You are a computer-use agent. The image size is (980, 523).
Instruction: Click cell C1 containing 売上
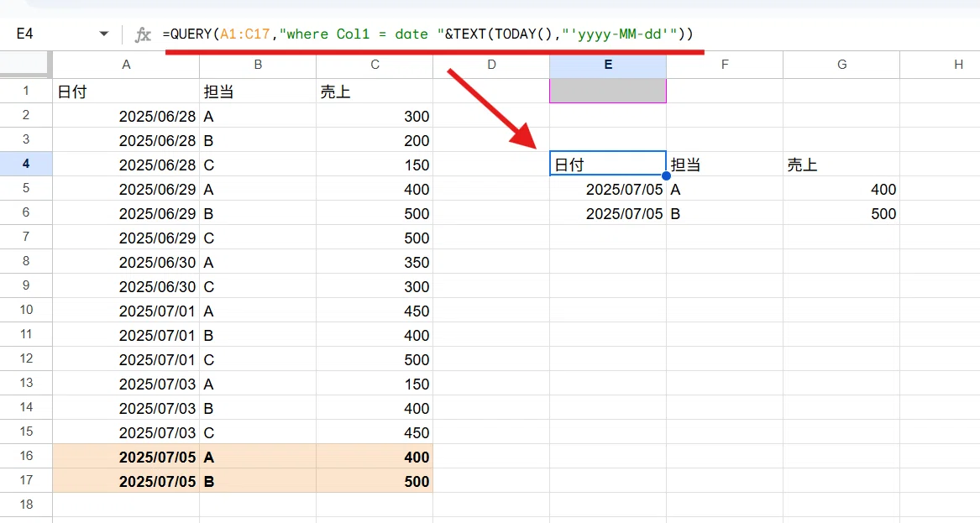pos(375,92)
